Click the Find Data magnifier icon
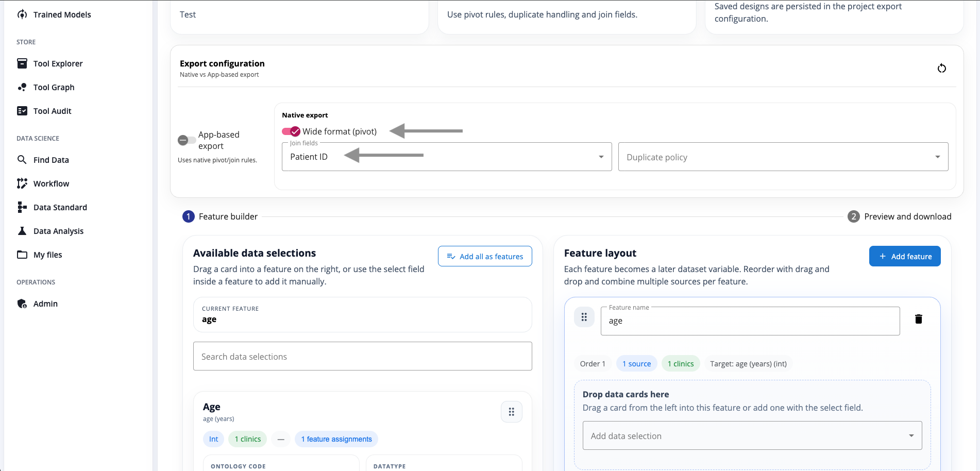This screenshot has height=471, width=980. [x=22, y=160]
